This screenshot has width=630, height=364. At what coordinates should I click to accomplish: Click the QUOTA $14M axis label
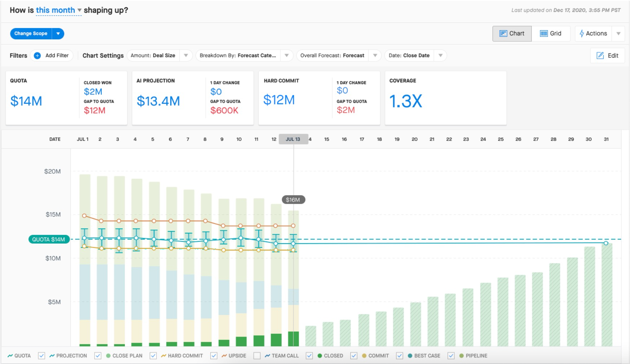click(49, 239)
